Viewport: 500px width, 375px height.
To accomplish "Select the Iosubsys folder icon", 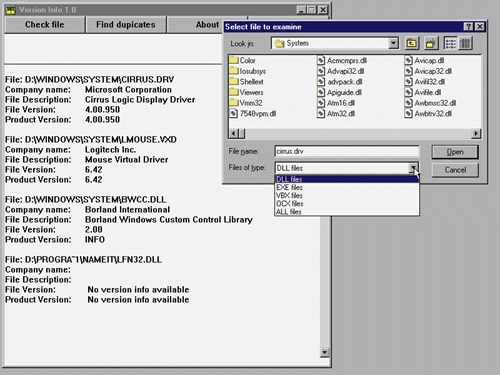I will [234, 71].
